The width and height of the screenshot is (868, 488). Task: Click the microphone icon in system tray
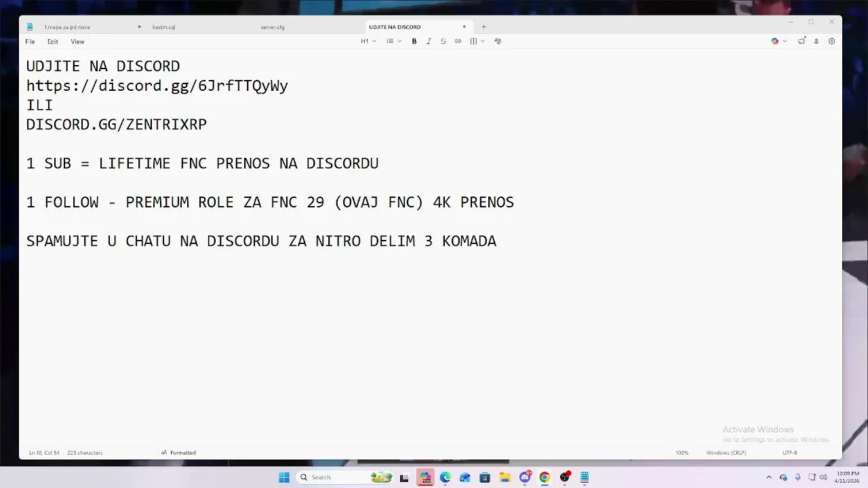click(x=798, y=477)
